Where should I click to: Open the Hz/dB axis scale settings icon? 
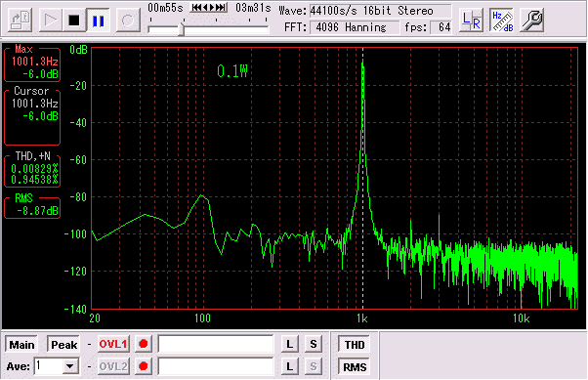coord(502,20)
